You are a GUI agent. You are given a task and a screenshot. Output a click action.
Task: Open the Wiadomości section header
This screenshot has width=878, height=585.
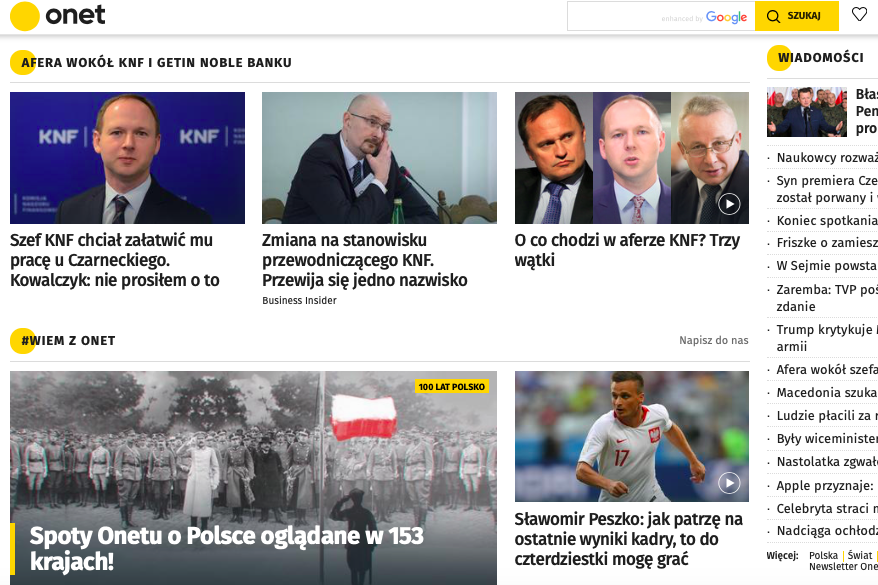point(820,58)
